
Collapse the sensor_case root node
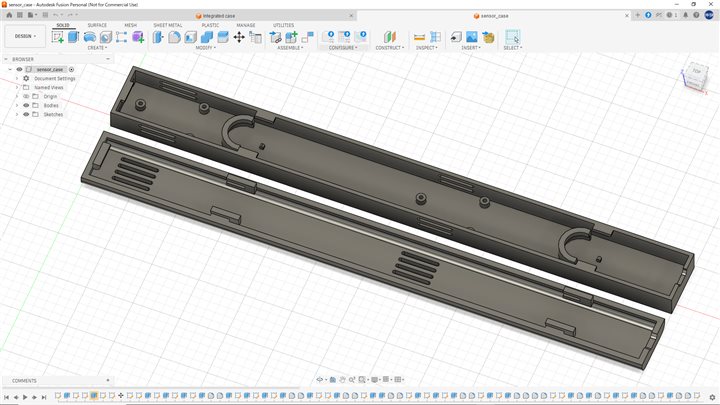tap(10, 69)
